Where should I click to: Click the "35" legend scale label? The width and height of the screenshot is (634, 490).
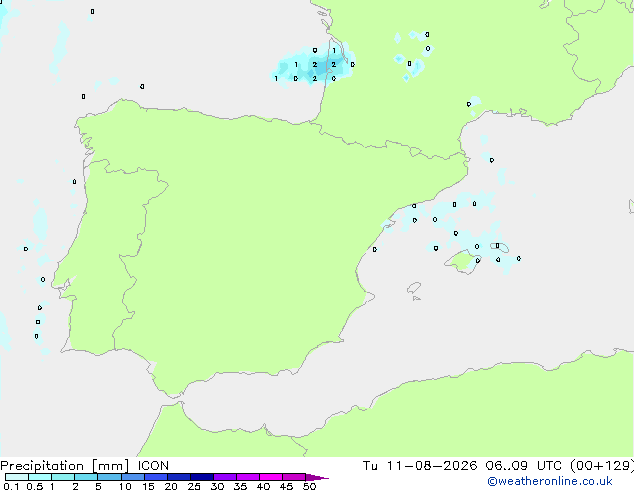(x=240, y=486)
